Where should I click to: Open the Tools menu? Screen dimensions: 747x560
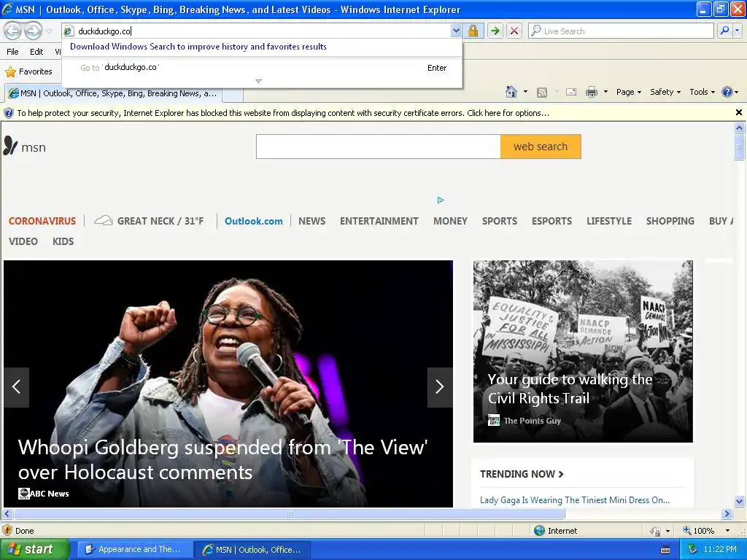[x=702, y=92]
